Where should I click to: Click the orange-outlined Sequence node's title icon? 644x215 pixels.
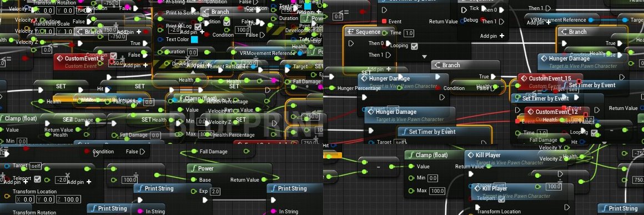[x=350, y=32]
